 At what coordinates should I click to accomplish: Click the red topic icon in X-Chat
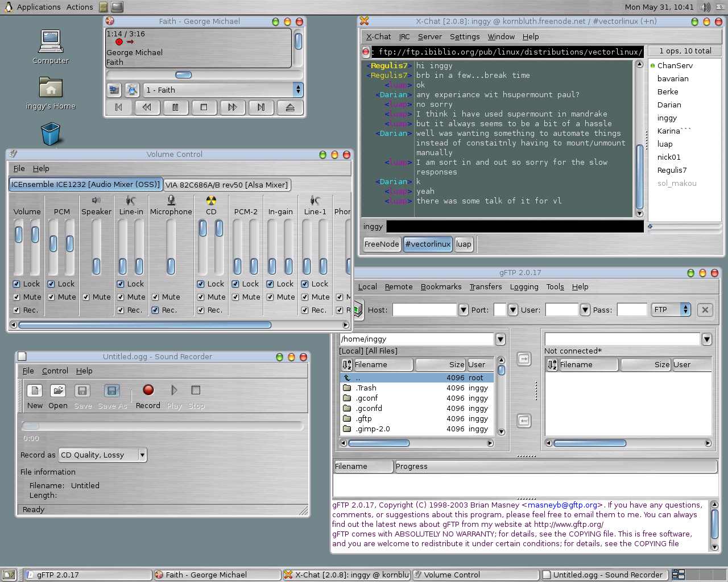coord(366,52)
